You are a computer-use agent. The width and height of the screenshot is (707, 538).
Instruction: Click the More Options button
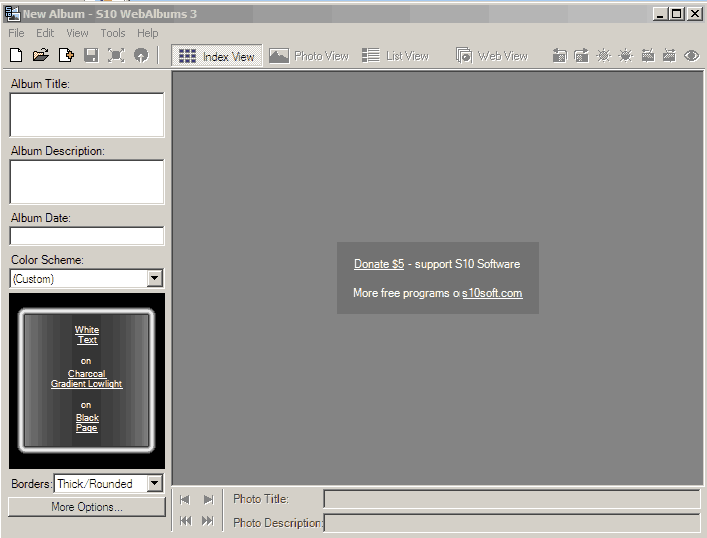pyautogui.click(x=87, y=507)
